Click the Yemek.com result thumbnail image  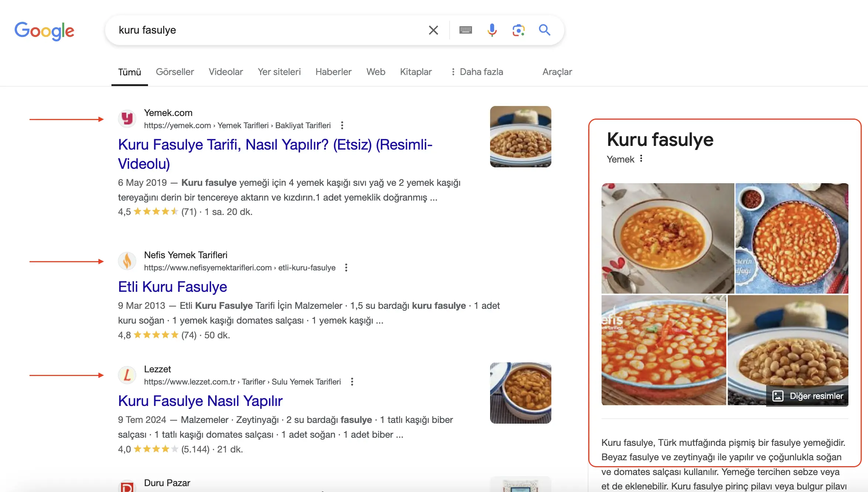point(520,137)
